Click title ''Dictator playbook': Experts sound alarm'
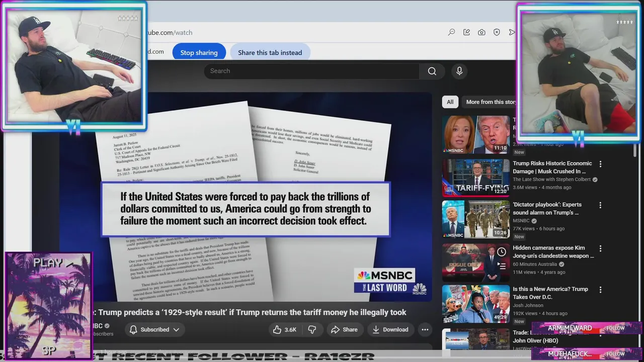This screenshot has width=644, height=362. point(547,209)
